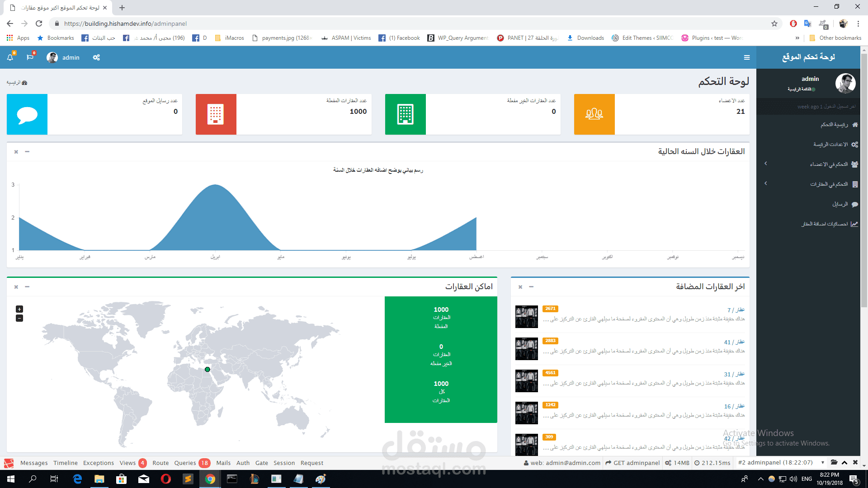Open the debugbar request history dropdown
Viewport: 868px width, 488px height.
[x=781, y=463]
